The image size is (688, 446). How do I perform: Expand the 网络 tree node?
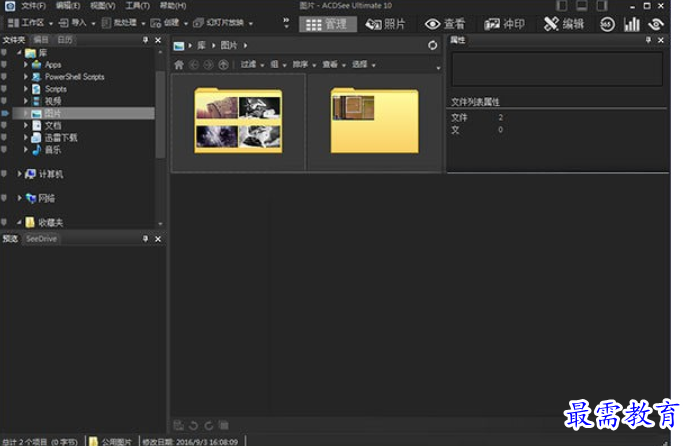(x=19, y=198)
